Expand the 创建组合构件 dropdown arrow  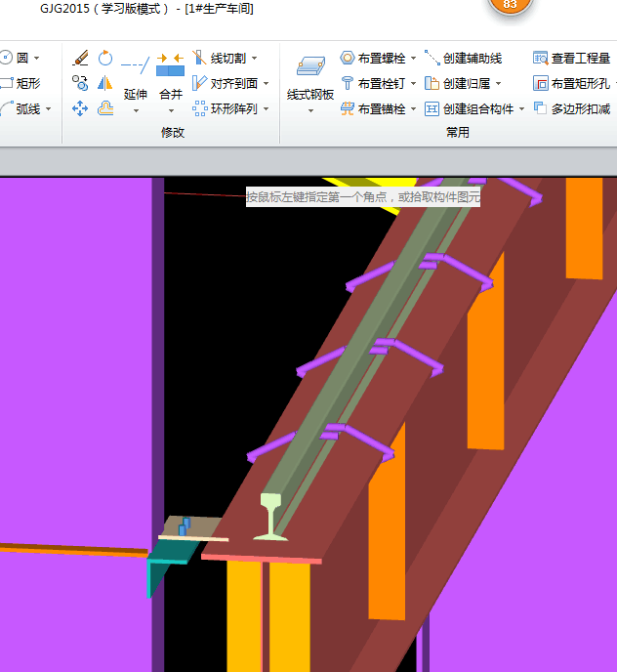pos(522,108)
